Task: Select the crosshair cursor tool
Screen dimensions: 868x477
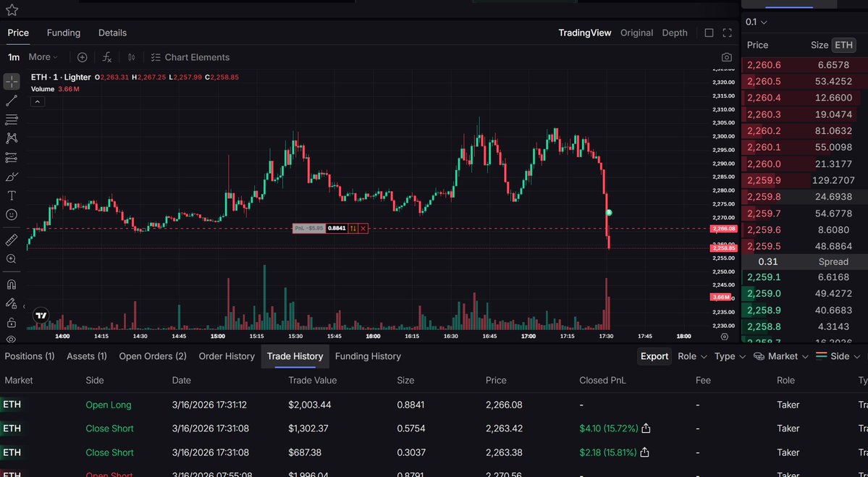Action: tap(12, 81)
